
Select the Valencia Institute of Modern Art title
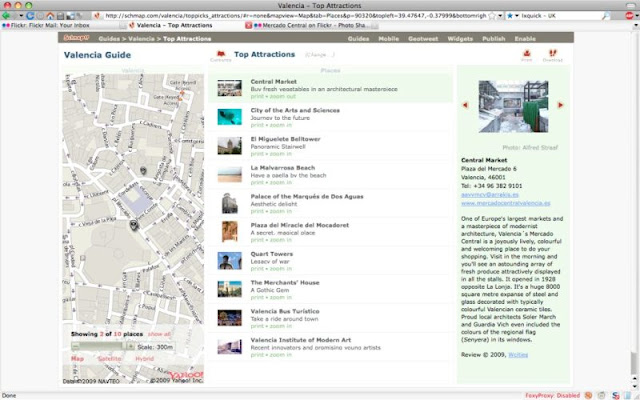click(x=300, y=340)
